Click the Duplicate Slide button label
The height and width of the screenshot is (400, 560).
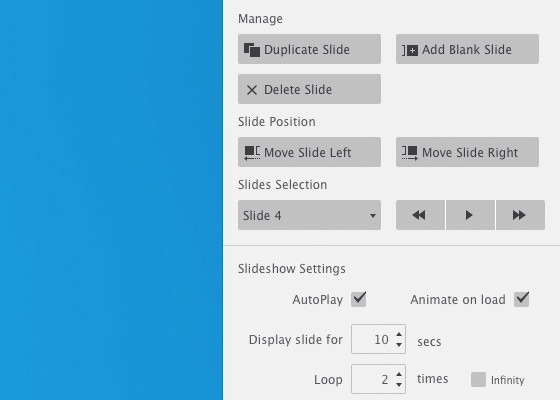coord(307,50)
